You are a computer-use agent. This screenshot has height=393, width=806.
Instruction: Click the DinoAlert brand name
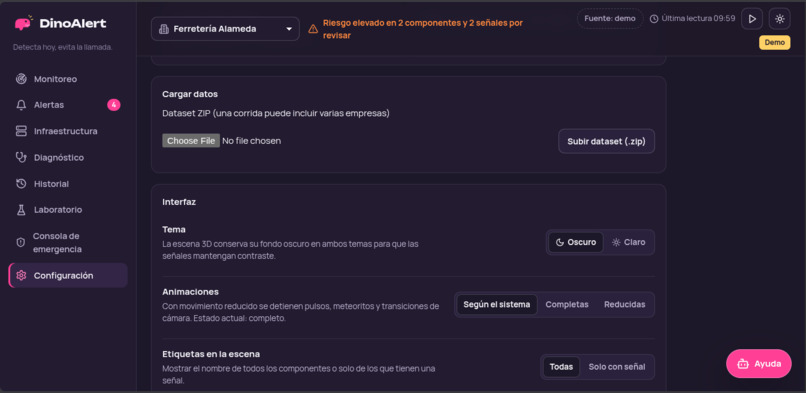[73, 23]
